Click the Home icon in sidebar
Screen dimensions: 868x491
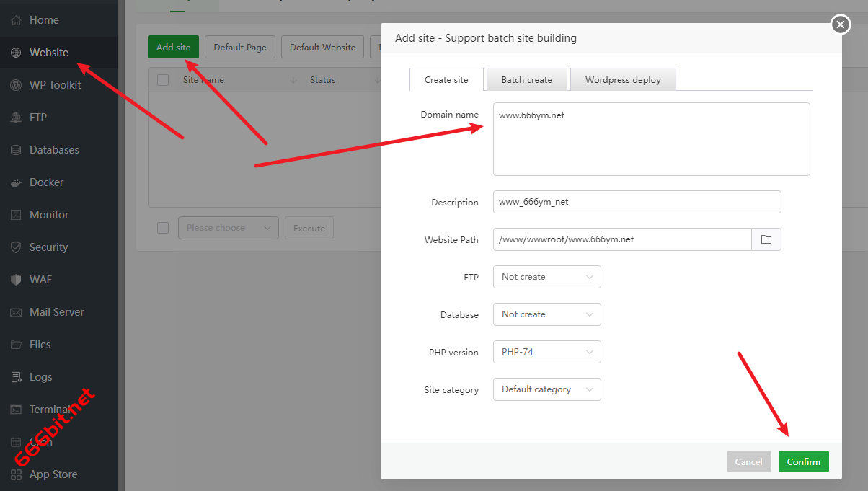pyautogui.click(x=16, y=20)
